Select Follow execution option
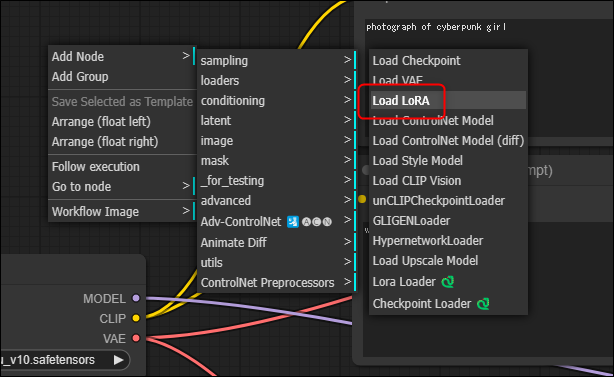614x377 pixels. [x=121, y=167]
